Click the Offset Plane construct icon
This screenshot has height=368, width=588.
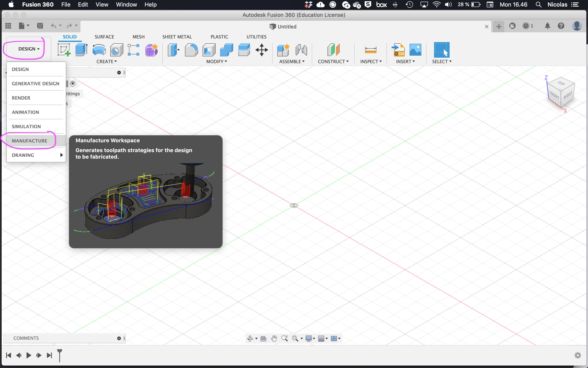tap(333, 50)
